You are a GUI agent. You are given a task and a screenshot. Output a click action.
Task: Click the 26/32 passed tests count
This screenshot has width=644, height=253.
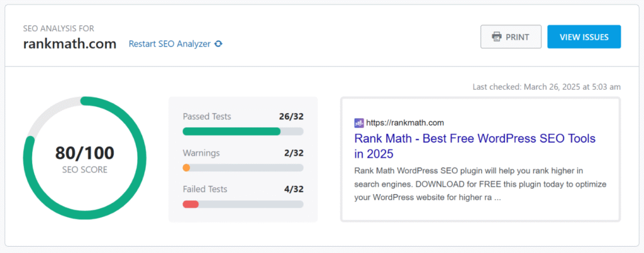tap(291, 116)
